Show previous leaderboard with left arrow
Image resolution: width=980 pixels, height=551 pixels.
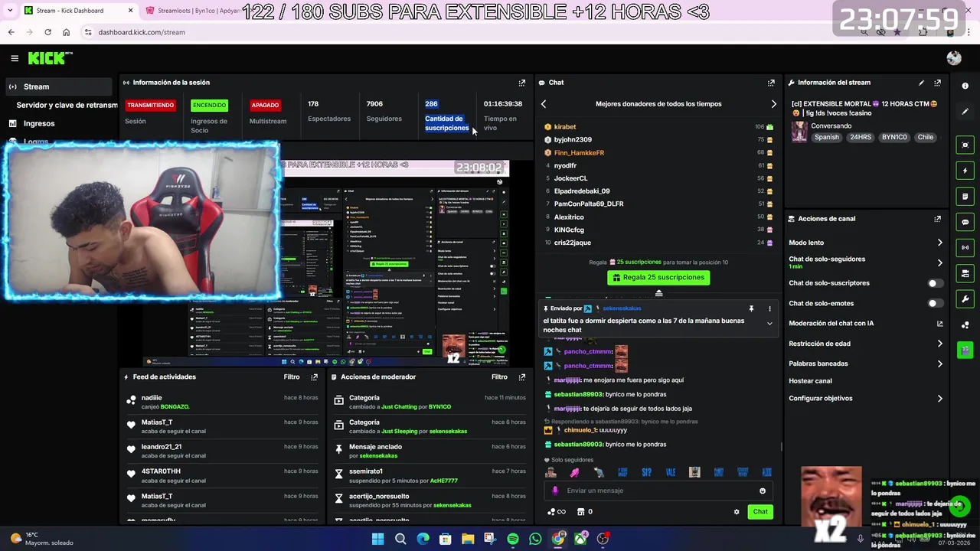click(x=544, y=104)
